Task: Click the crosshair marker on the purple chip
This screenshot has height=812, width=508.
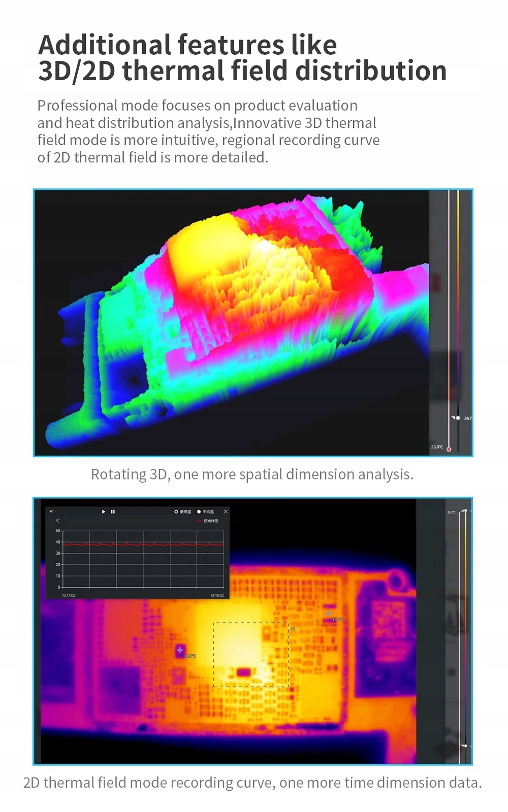Action: pos(180,650)
